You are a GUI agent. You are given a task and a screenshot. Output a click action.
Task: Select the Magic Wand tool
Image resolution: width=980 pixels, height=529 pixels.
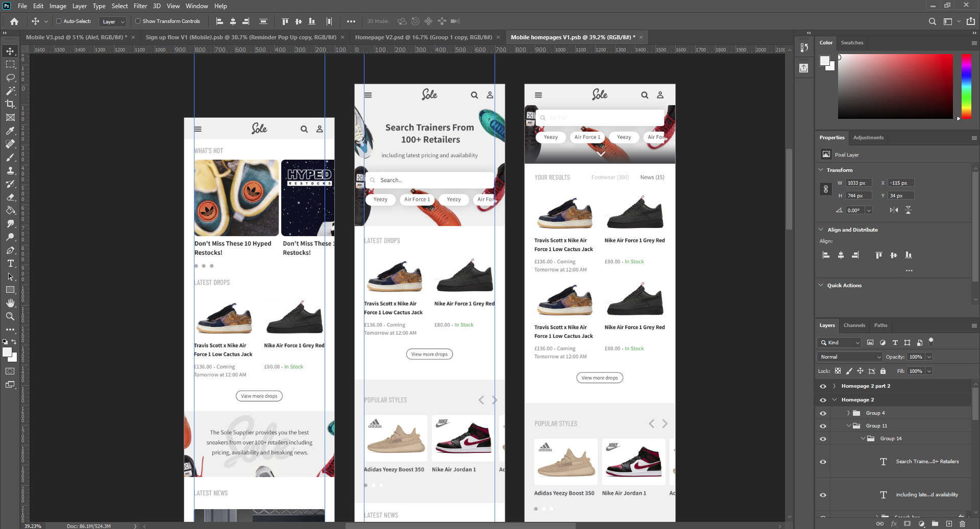(10, 91)
